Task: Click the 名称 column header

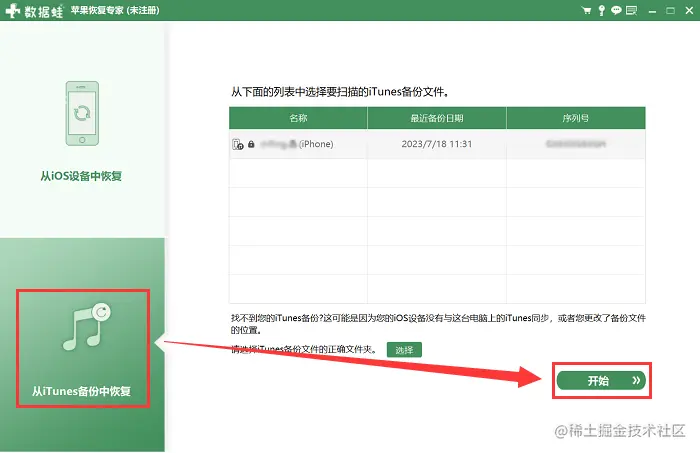Action: point(298,118)
